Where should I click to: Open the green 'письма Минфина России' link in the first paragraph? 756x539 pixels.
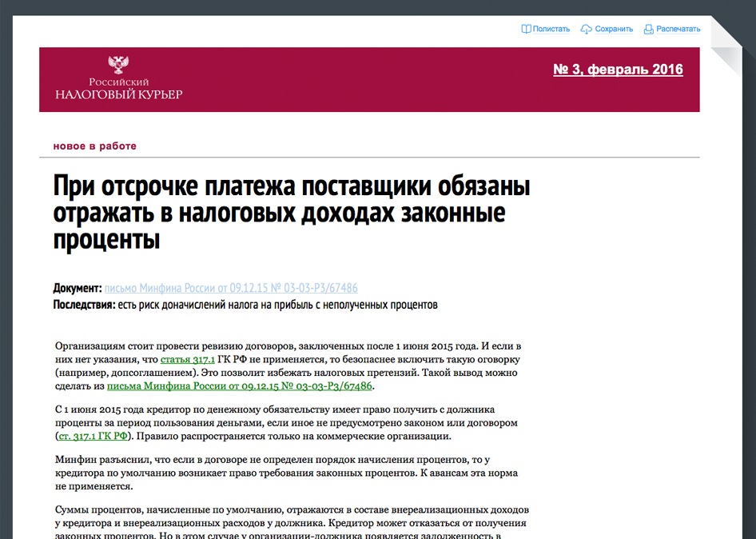pyautogui.click(x=239, y=385)
